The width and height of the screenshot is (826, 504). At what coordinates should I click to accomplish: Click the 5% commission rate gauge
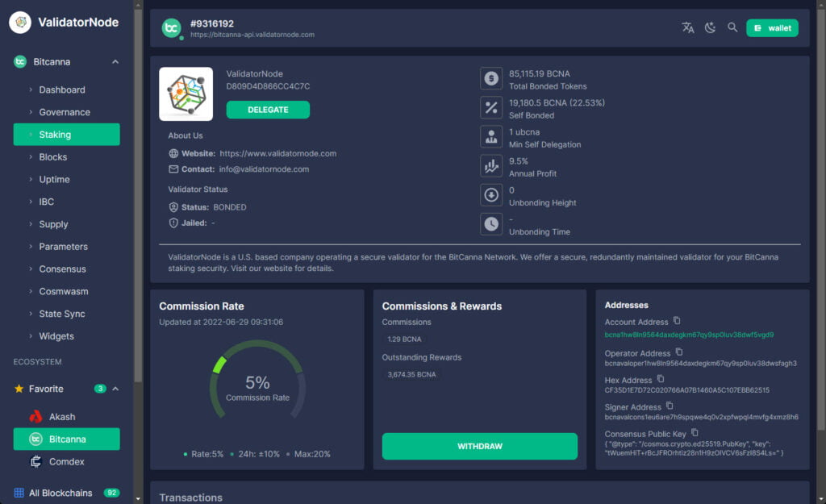point(257,380)
